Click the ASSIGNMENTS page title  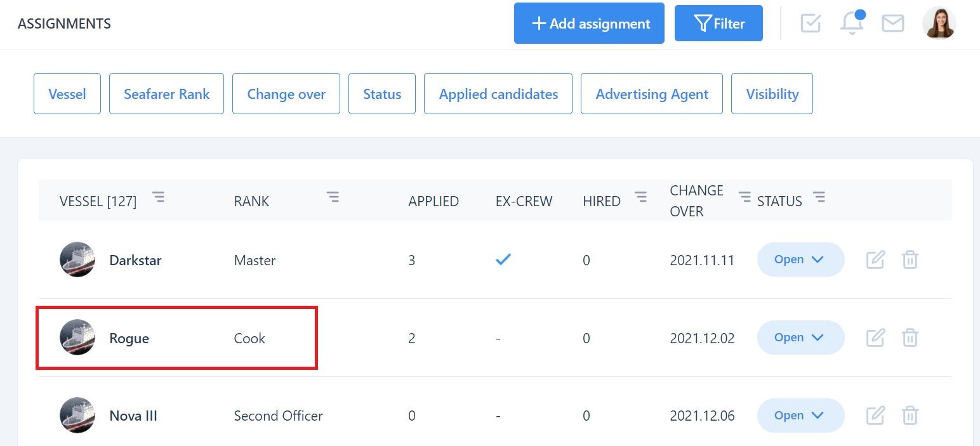[x=64, y=23]
